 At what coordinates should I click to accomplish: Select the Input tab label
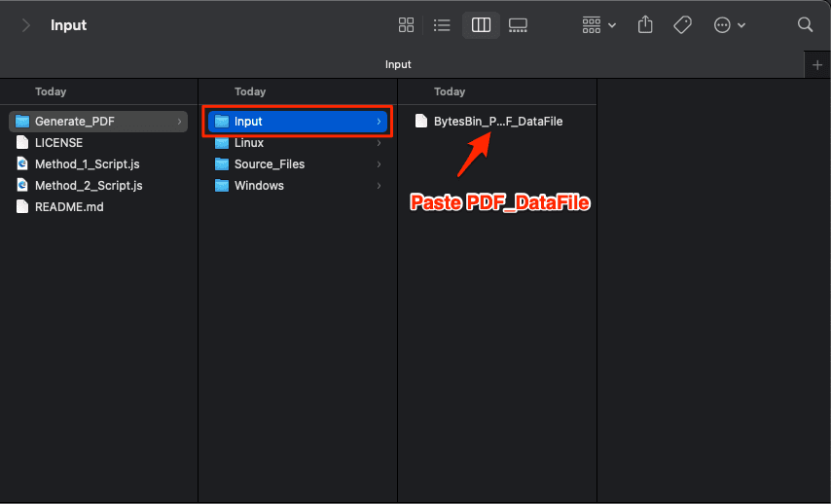click(x=398, y=64)
